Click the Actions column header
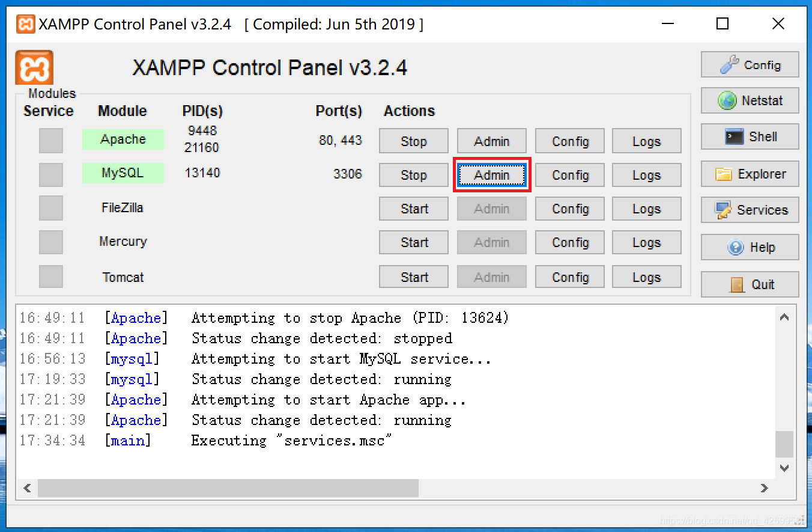 (x=410, y=111)
